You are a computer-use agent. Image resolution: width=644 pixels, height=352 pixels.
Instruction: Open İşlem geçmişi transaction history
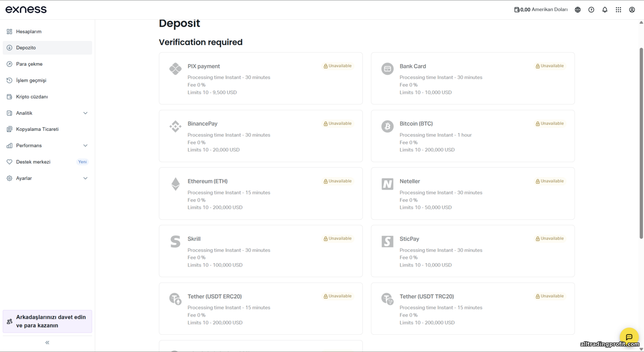(31, 80)
